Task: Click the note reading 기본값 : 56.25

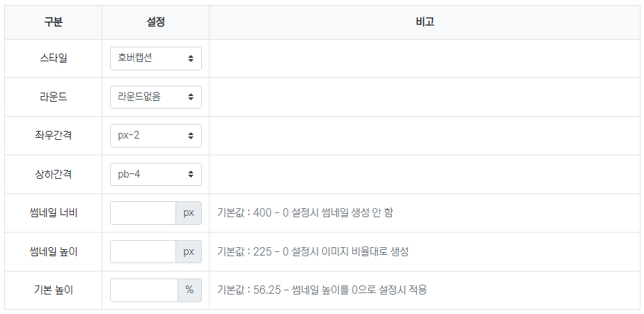Action: tap(322, 290)
